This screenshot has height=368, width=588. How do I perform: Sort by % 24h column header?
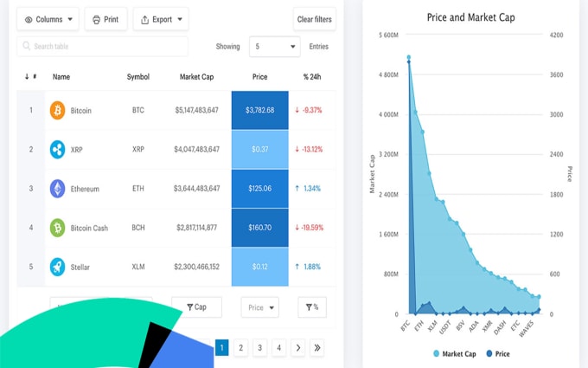(312, 77)
